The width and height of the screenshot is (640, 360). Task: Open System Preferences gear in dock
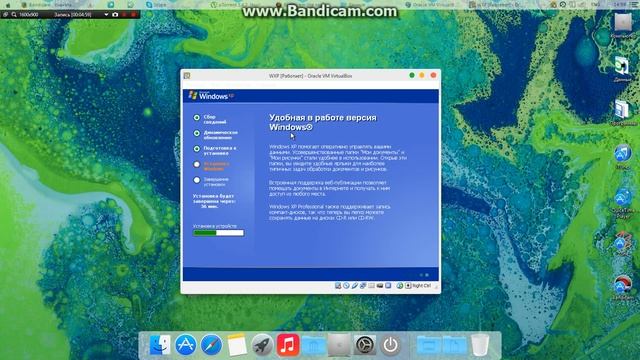[x=364, y=345]
